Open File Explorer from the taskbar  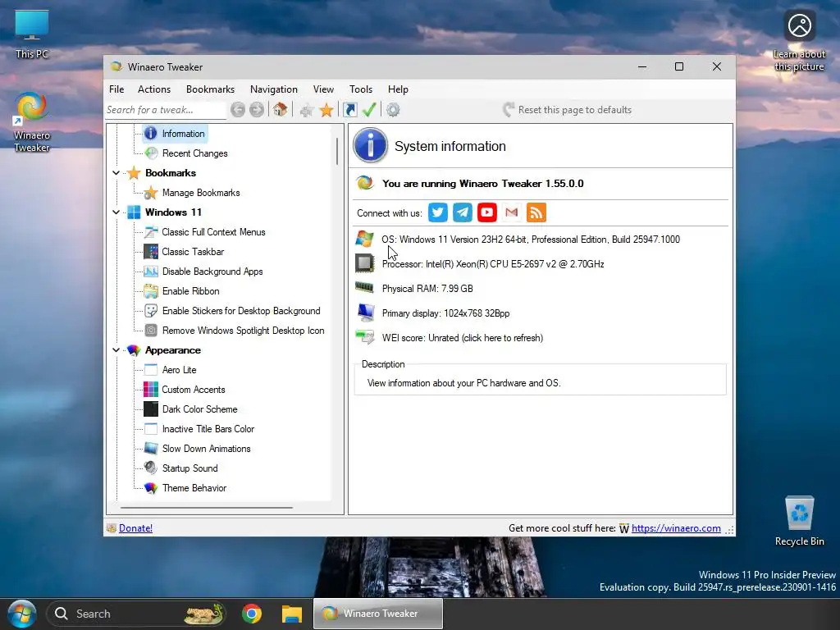point(292,614)
